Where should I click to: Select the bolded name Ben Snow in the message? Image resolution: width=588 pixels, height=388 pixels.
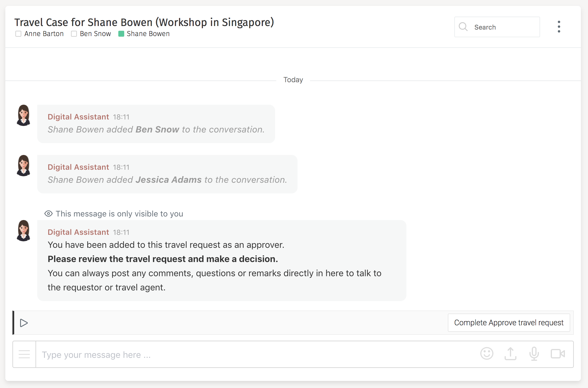pos(157,129)
